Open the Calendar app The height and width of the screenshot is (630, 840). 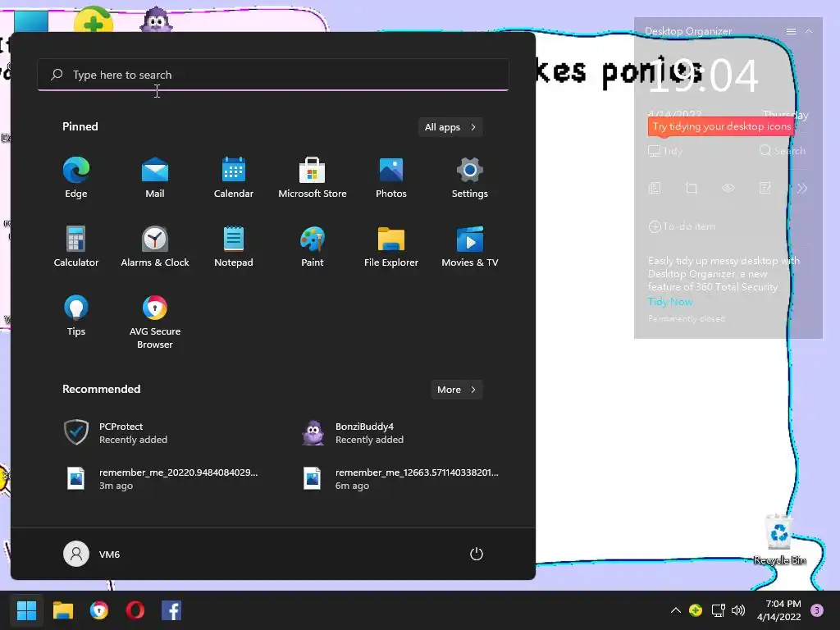[234, 178]
